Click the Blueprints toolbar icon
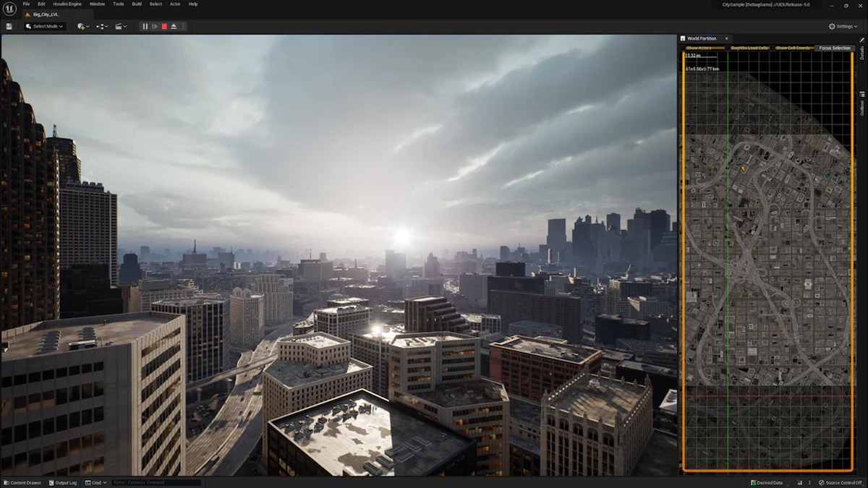This screenshot has height=488, width=868. (100, 26)
